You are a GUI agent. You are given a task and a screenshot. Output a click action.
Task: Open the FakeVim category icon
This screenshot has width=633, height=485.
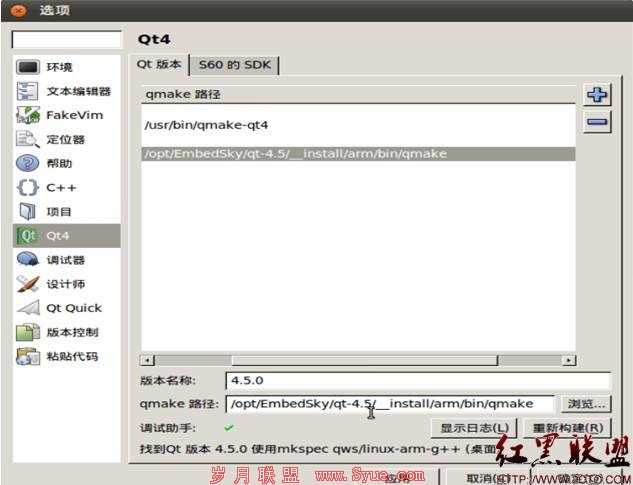[27, 115]
